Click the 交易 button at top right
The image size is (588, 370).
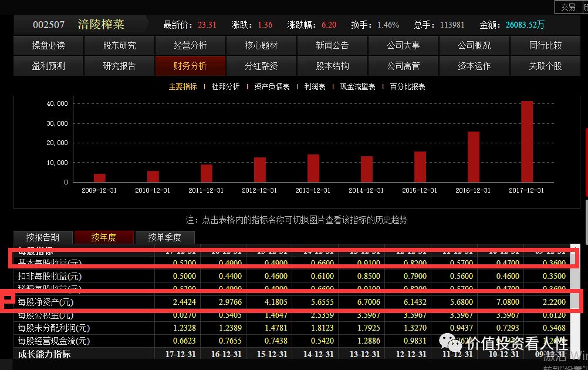point(567,7)
